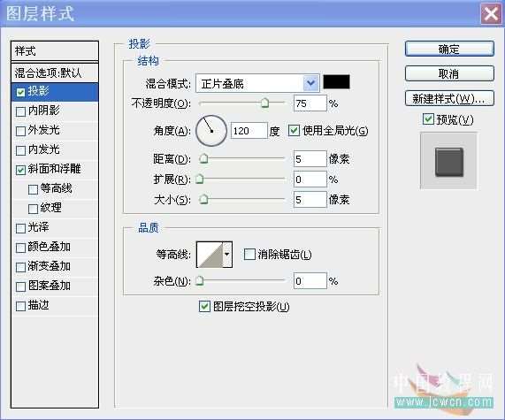
Task: Enable the 图案叠加 checkbox
Action: click(x=20, y=286)
